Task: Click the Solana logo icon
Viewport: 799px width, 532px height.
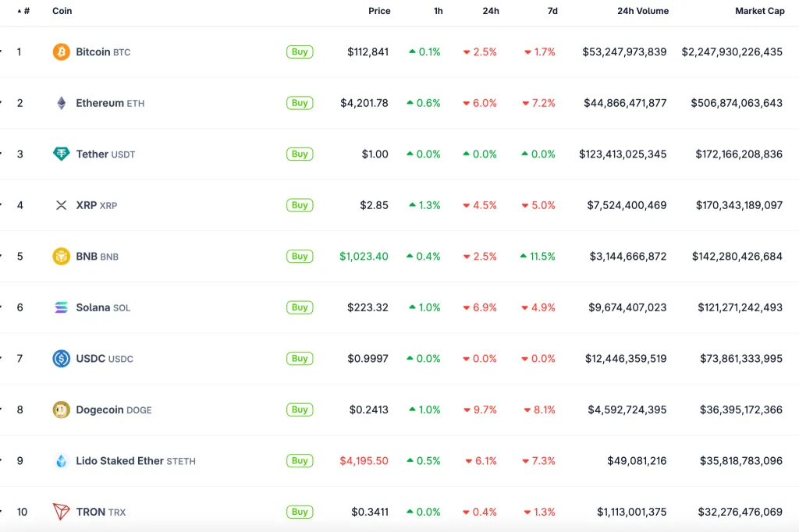Action: tap(61, 307)
